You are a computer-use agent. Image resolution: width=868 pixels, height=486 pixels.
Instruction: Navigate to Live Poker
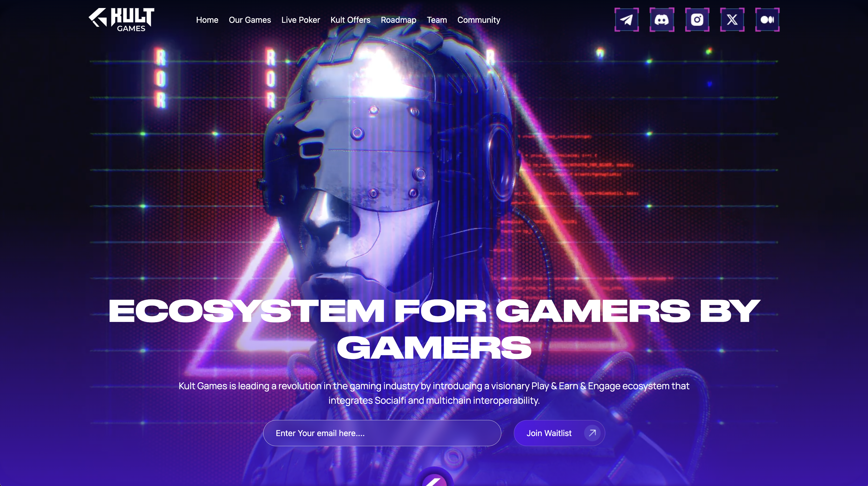point(300,20)
